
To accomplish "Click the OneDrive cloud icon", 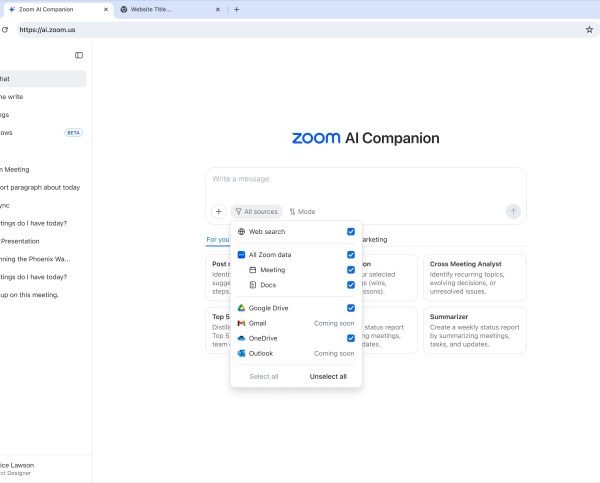I will 241,338.
